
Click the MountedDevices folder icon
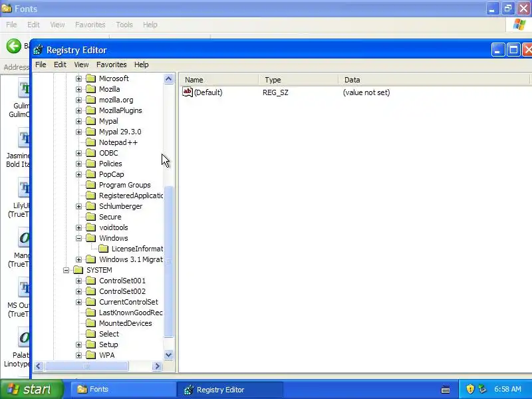tap(90, 323)
